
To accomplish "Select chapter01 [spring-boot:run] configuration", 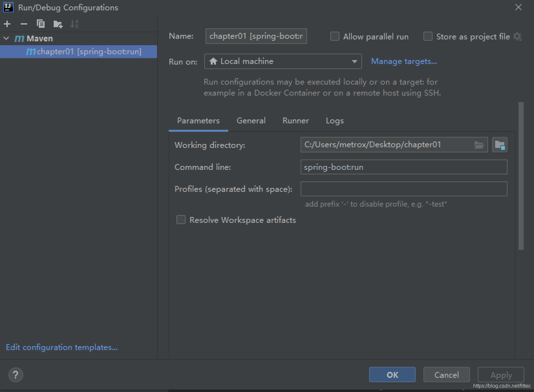I will [x=79, y=52].
